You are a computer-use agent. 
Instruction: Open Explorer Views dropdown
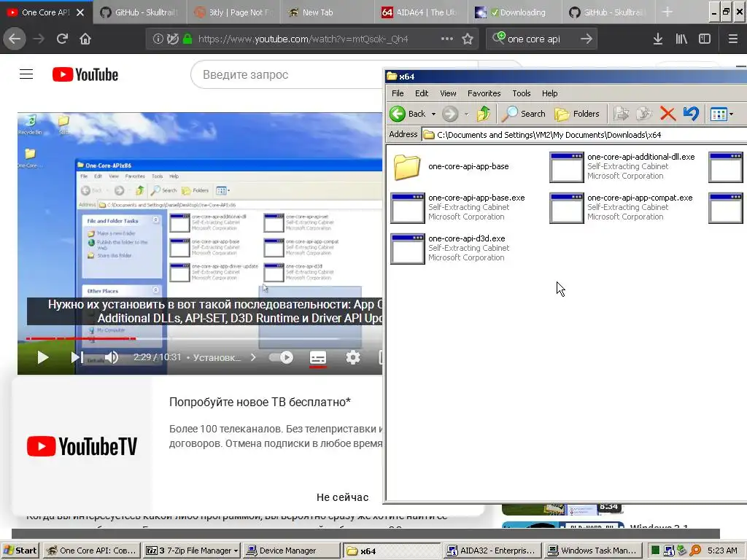pos(721,114)
